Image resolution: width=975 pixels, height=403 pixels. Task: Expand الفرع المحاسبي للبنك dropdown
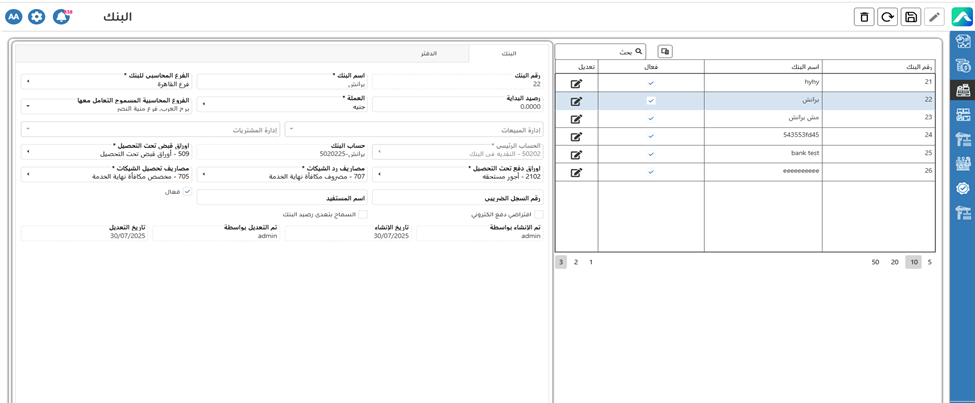[x=106, y=80]
